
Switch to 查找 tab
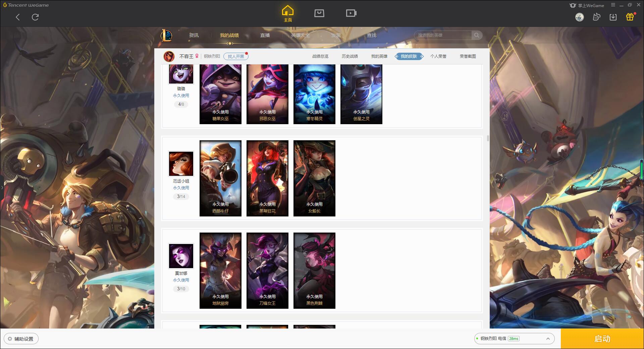point(372,35)
